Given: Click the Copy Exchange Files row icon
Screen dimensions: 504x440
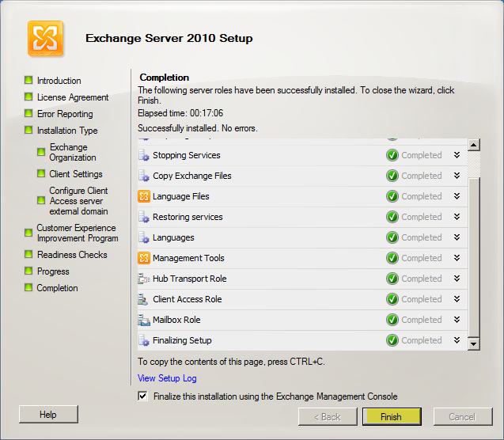Looking at the screenshot, I should (144, 176).
